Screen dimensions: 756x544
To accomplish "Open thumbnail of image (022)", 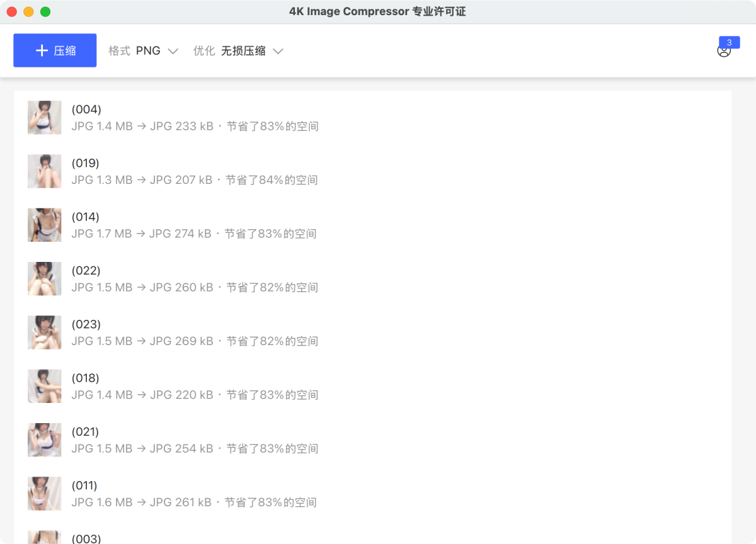I will coord(44,279).
